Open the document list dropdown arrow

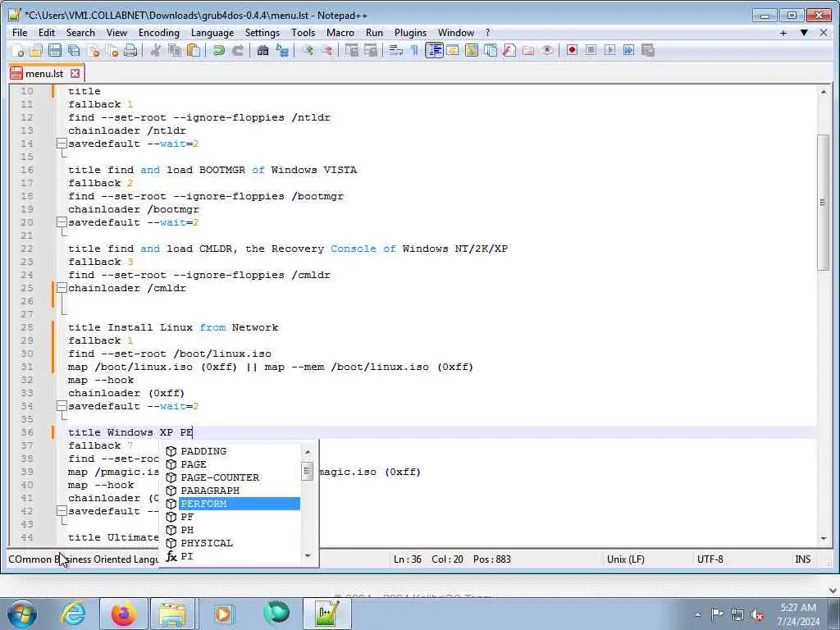[804, 33]
